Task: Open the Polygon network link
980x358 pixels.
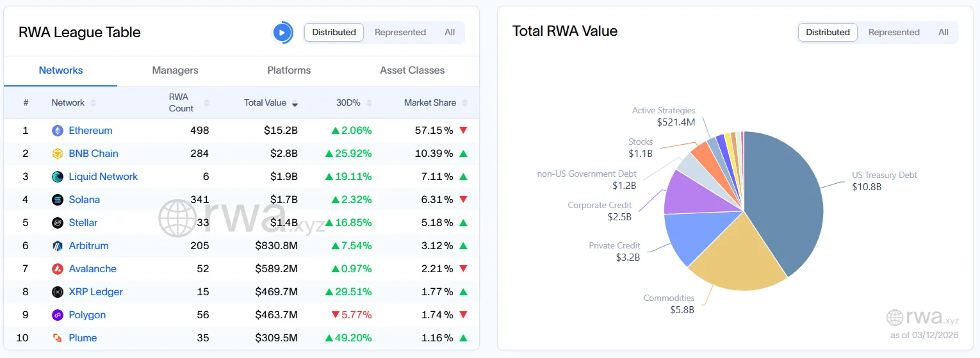Action: [x=87, y=315]
